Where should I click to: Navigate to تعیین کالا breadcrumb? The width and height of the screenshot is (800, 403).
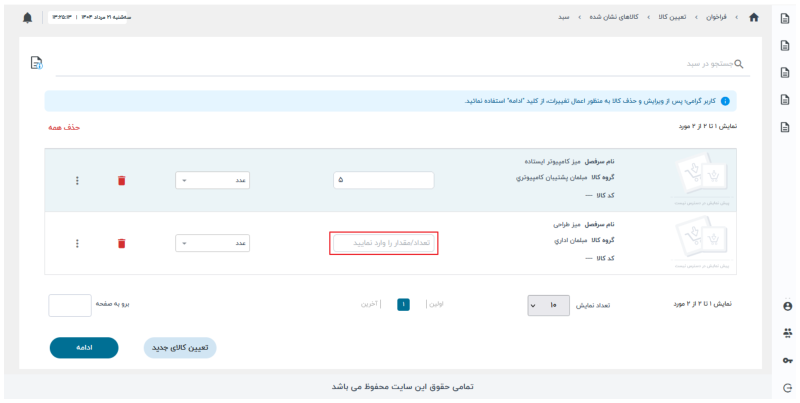671,17
